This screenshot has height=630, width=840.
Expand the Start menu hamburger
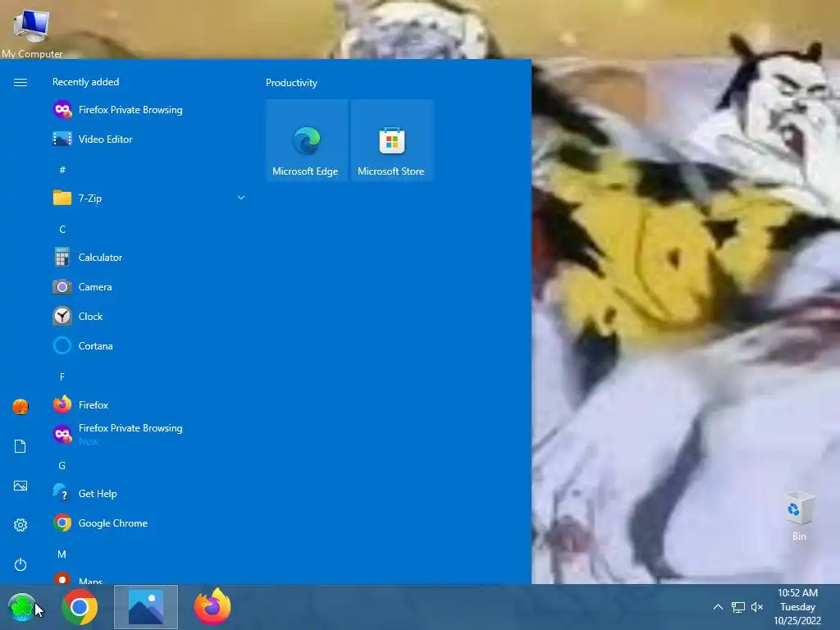pyautogui.click(x=21, y=83)
